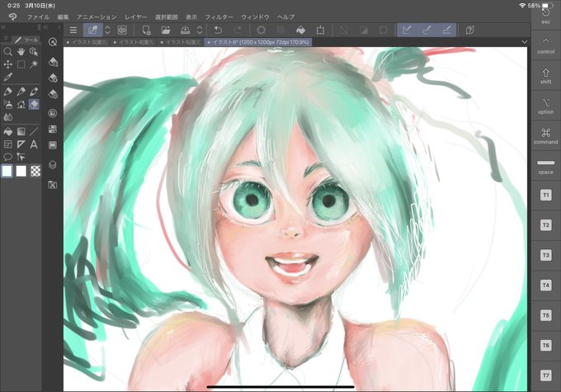Screen dimensions: 561x392
Task: Switch to the イラスト5 tab
Action: pos(181,42)
